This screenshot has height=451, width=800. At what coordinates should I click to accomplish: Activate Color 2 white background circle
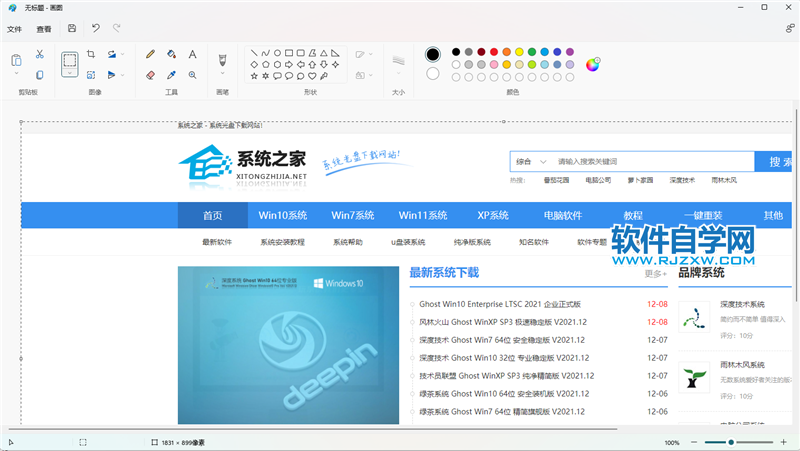point(433,73)
